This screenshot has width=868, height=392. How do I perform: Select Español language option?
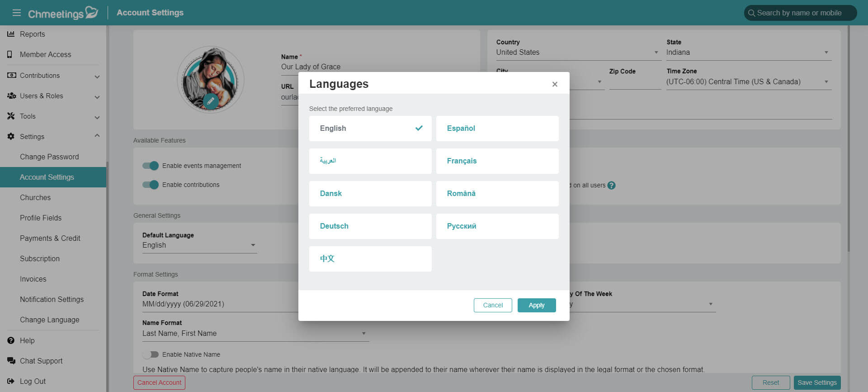497,129
